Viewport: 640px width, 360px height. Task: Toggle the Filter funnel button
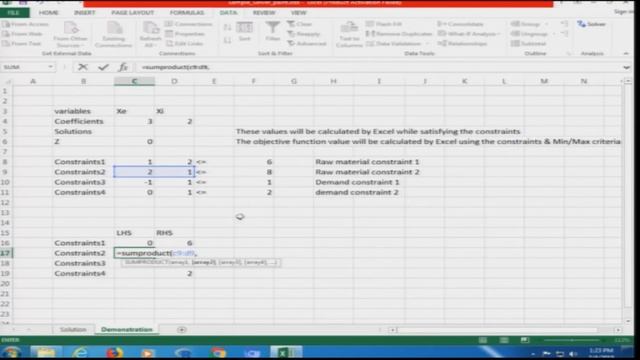(x=273, y=32)
